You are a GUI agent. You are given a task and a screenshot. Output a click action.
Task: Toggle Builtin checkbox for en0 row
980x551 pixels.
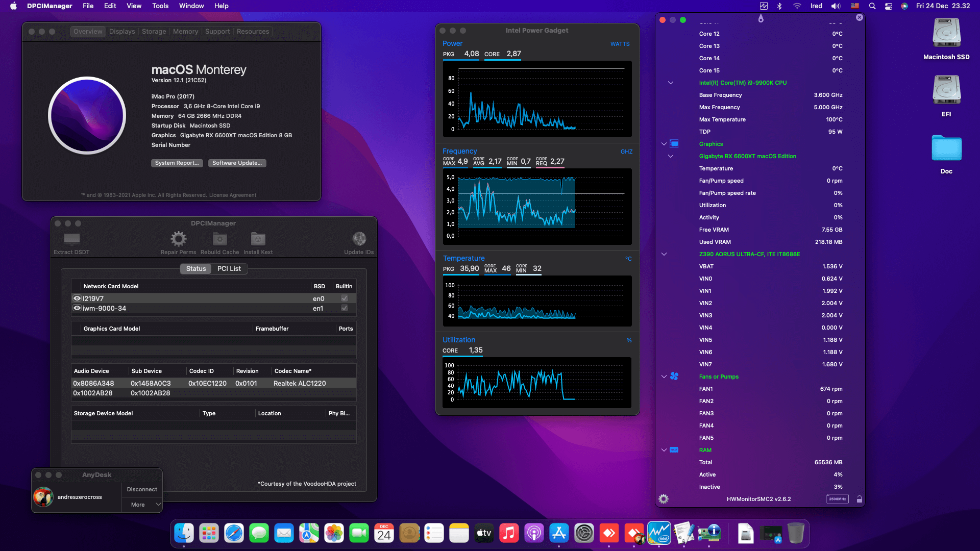pyautogui.click(x=345, y=298)
